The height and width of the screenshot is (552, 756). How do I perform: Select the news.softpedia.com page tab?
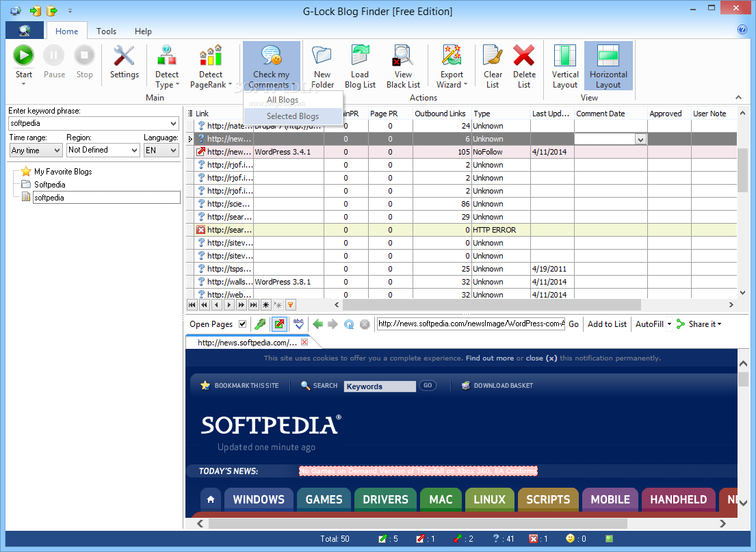(x=247, y=343)
